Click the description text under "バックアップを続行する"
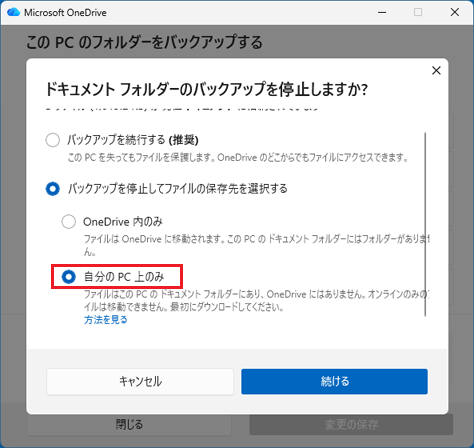This screenshot has width=474, height=448. tap(238, 157)
